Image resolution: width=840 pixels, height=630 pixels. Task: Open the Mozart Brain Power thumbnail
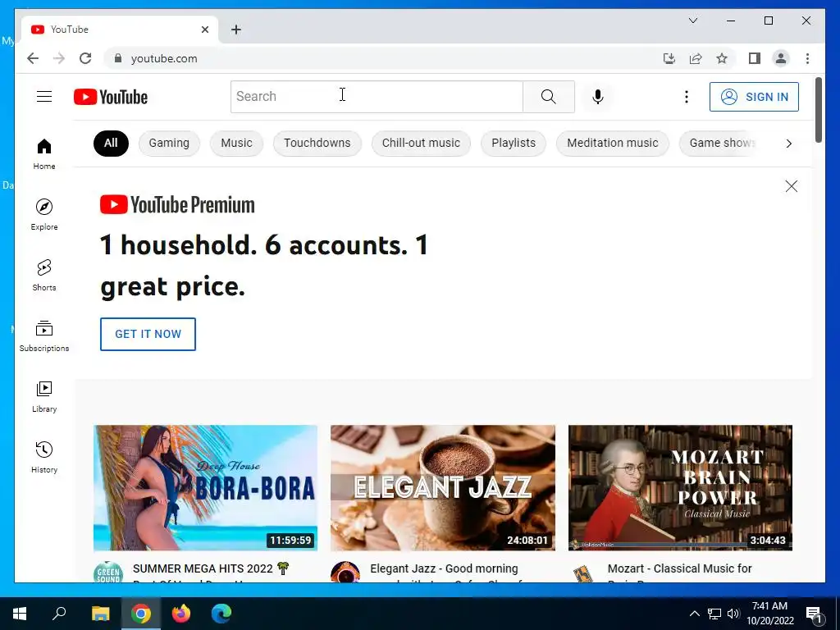pyautogui.click(x=680, y=487)
